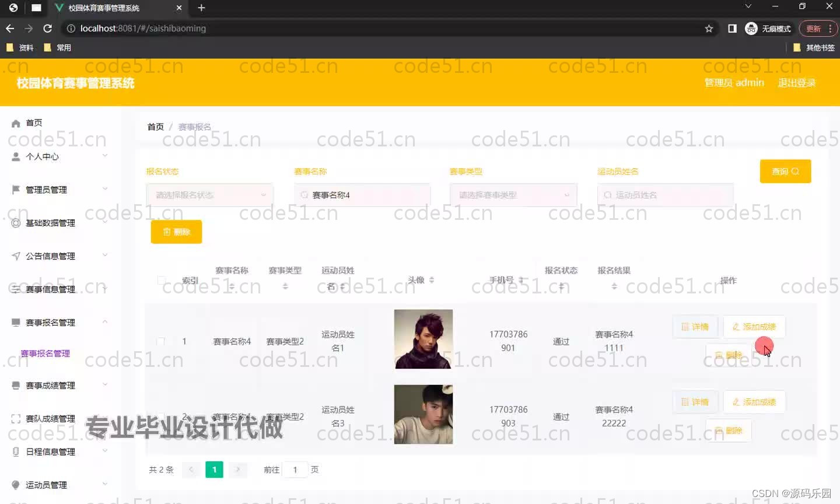This screenshot has width=840, height=504.
Task: Delete the 运动员姓名3 row
Action: [729, 430]
